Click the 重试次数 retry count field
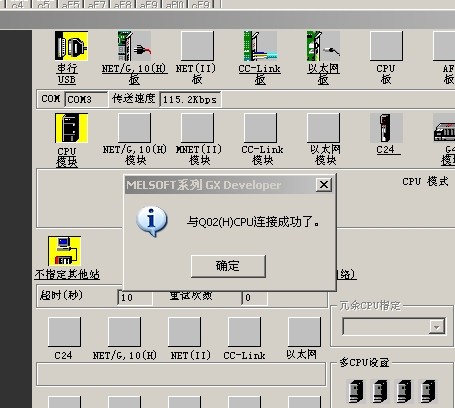455x408 pixels. (254, 297)
